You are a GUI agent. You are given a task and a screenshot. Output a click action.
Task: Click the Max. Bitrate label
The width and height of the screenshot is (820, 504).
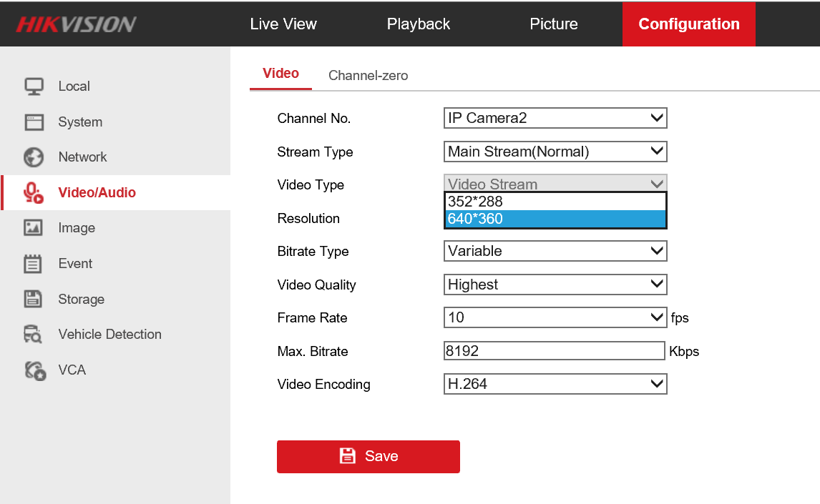pos(313,352)
